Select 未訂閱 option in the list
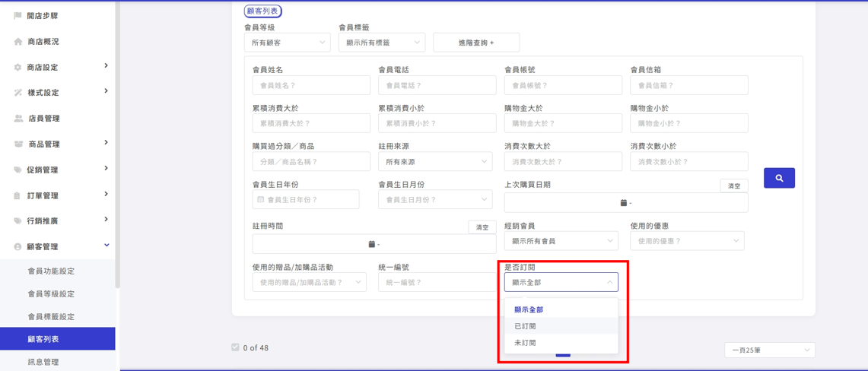Screen dimensions: 868x371 [561, 343]
